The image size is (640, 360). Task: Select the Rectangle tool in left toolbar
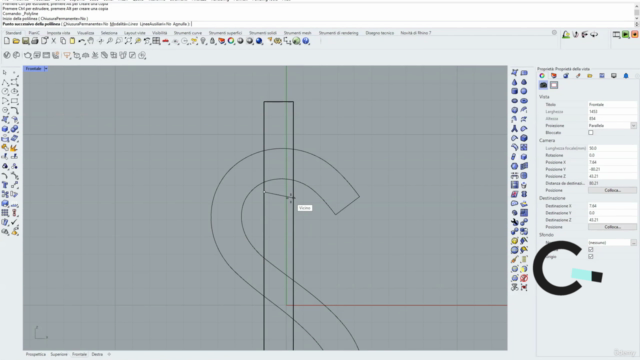14,101
